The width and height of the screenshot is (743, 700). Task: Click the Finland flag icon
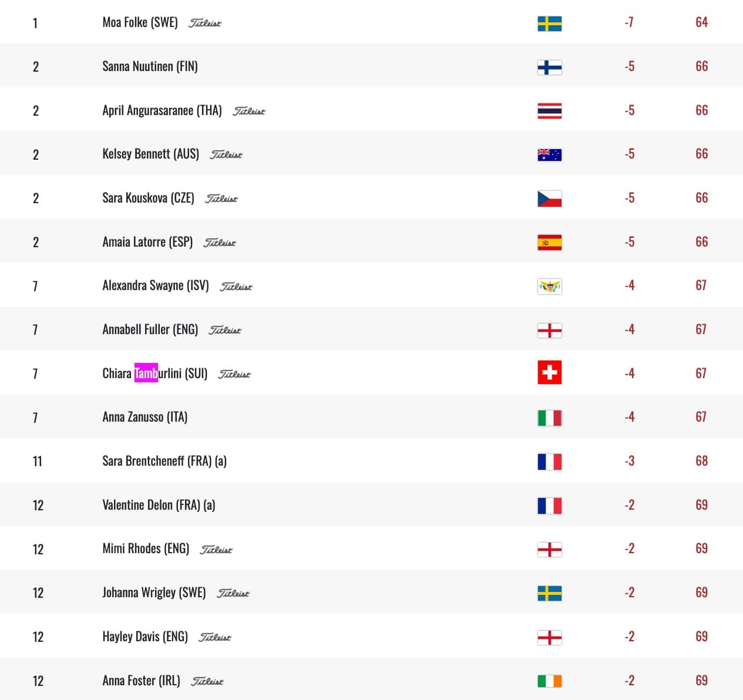tap(549, 68)
